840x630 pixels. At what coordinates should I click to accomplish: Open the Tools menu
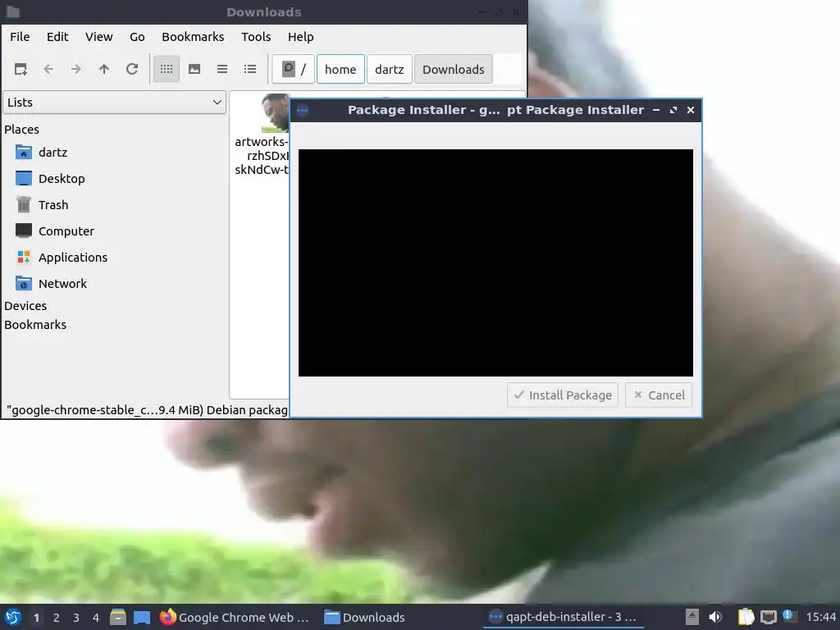tap(256, 37)
